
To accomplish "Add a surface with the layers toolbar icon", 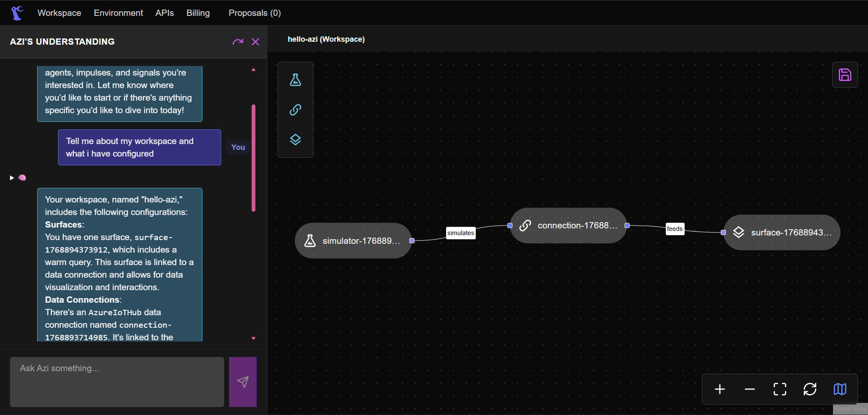I will pos(295,139).
